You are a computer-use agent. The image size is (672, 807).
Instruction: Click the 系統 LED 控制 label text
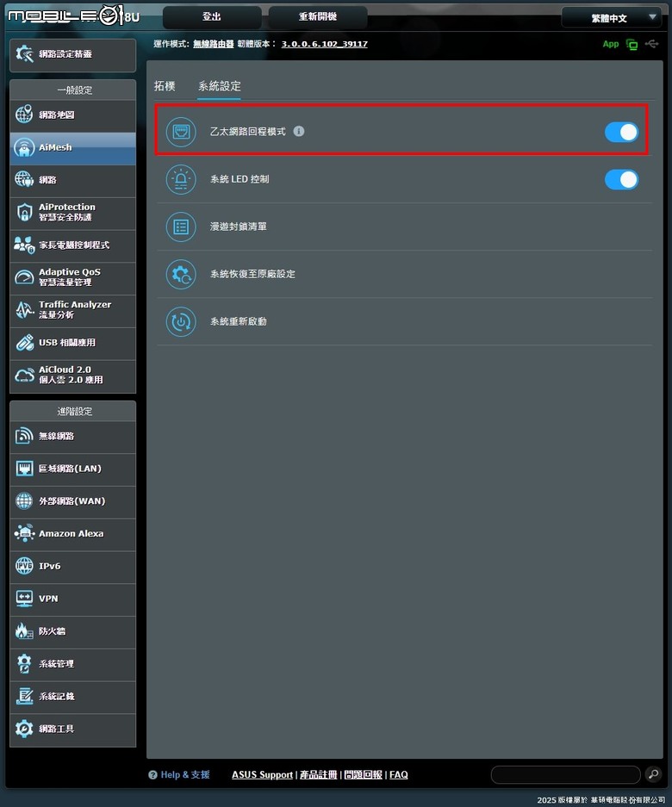coord(240,179)
